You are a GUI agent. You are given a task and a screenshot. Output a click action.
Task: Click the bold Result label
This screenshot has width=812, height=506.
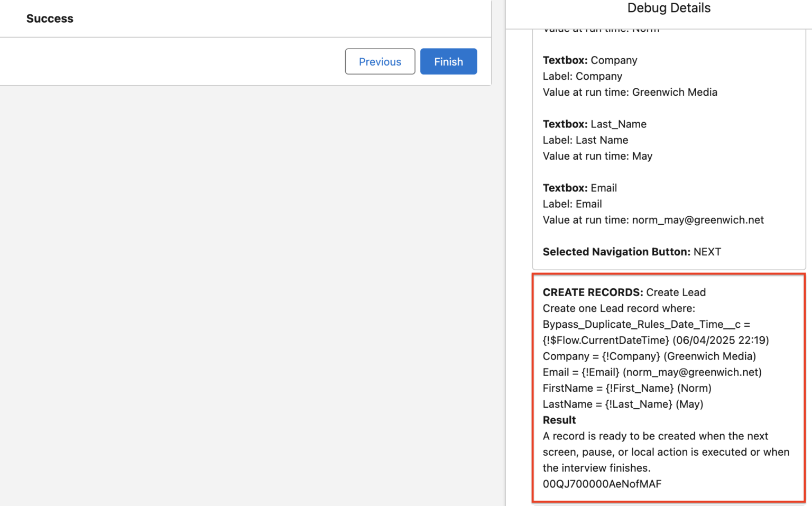(x=559, y=420)
